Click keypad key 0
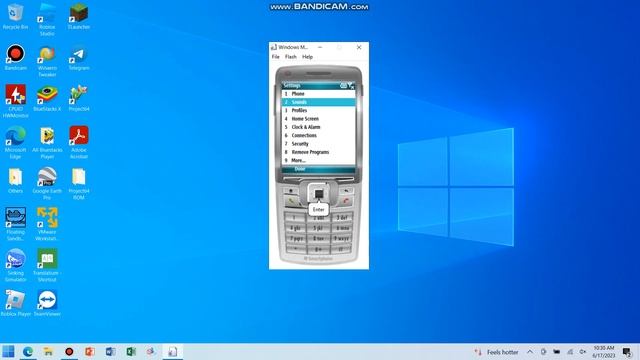This screenshot has width=640, height=360. [x=318, y=249]
